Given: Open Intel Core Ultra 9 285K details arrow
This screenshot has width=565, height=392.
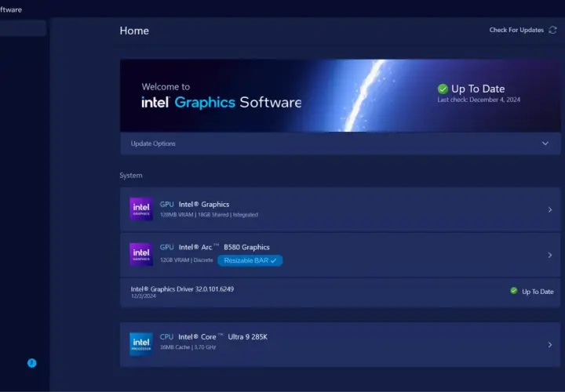Looking at the screenshot, I should (550, 345).
